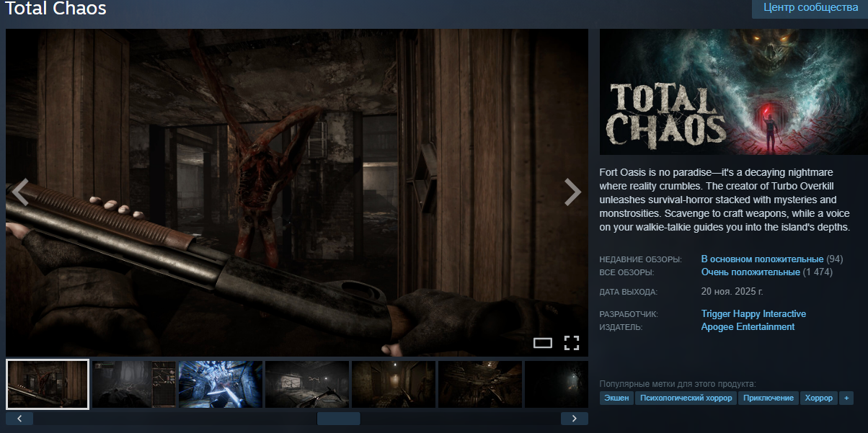Click the ИЗДАТЕЛЬ label
The height and width of the screenshot is (433, 868).
(x=621, y=327)
